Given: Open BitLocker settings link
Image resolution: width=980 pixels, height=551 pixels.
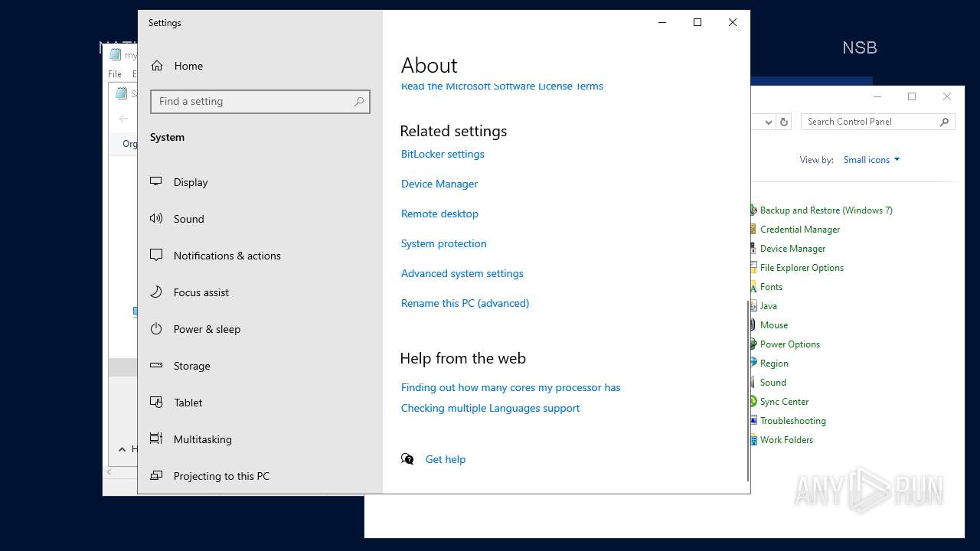Looking at the screenshot, I should [443, 154].
